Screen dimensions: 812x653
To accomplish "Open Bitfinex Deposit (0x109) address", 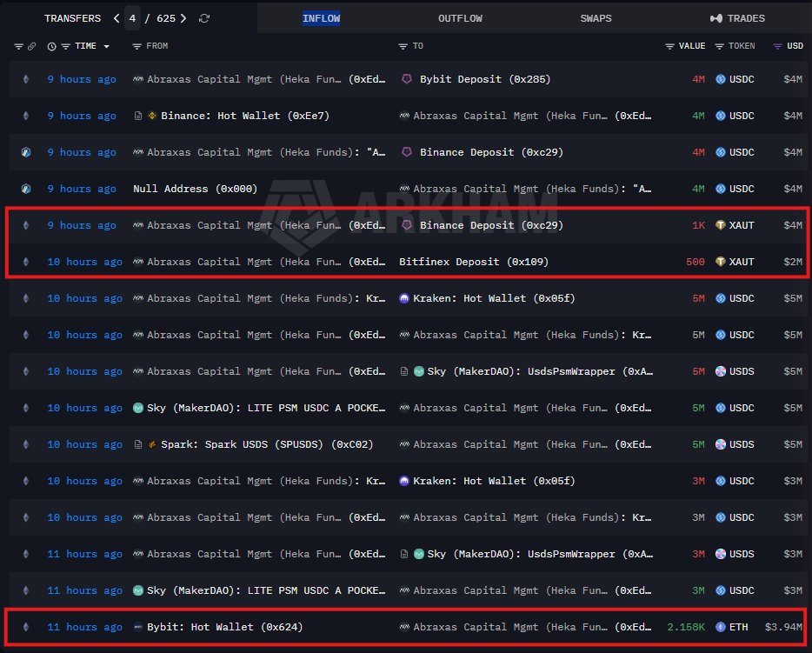I will 473,262.
